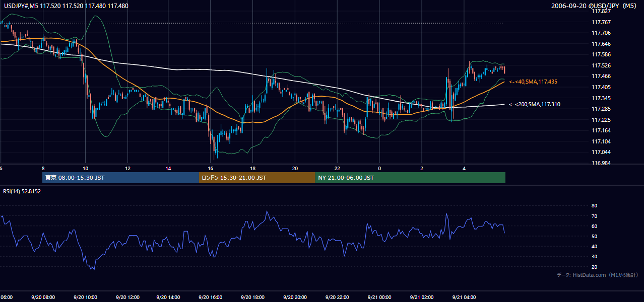The image size is (644, 302).
Task: Click the 9/20 20:00 time axis label
Action: click(x=294, y=297)
